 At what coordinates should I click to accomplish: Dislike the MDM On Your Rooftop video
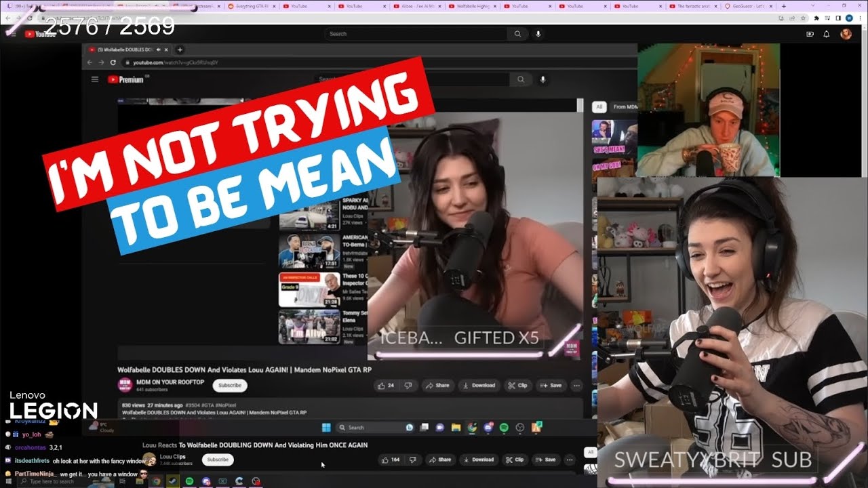[408, 385]
